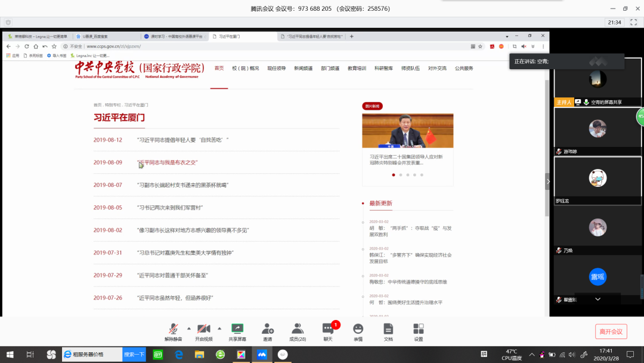
Task: Select 罗钰龙's participant video tile
Action: point(597,181)
